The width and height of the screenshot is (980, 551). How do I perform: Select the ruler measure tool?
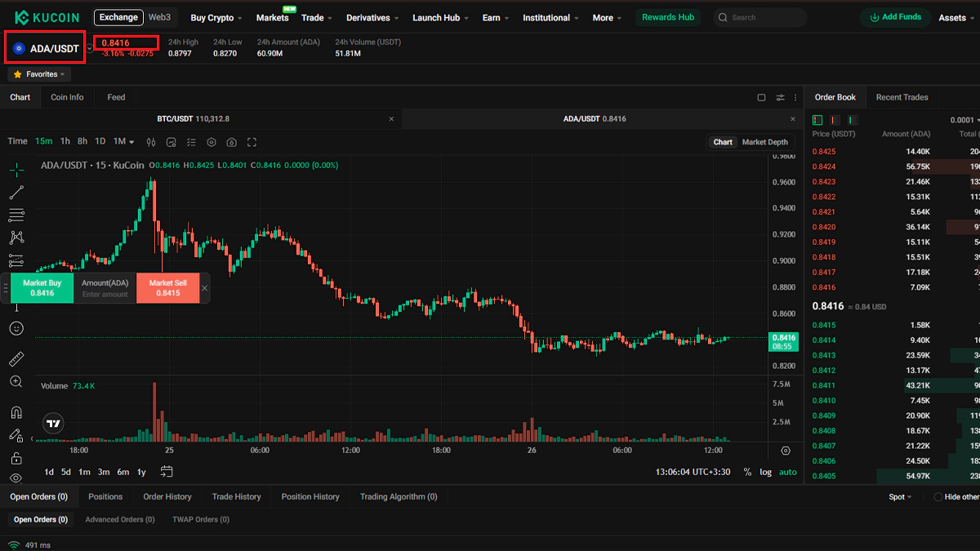point(16,359)
